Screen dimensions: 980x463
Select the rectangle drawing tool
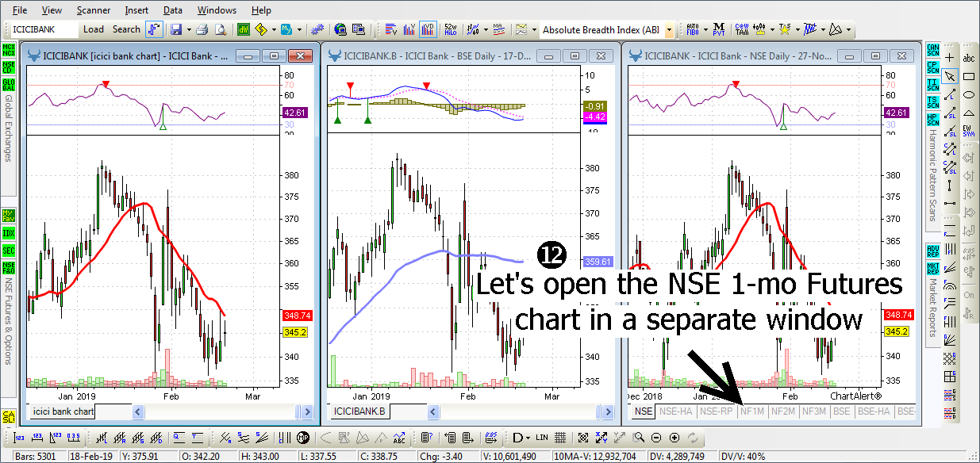coord(968,76)
